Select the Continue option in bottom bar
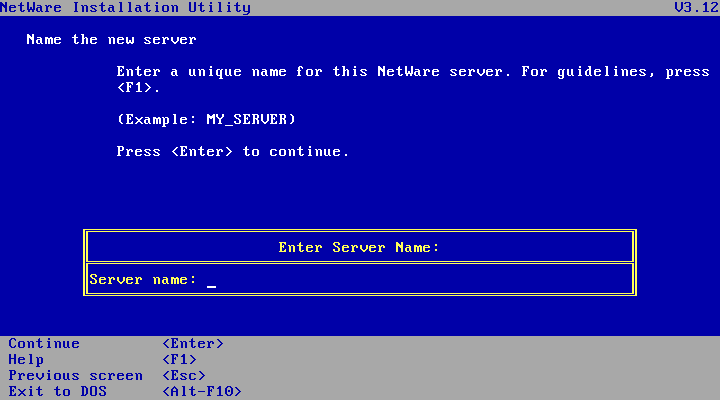The height and width of the screenshot is (400, 720). [44, 344]
